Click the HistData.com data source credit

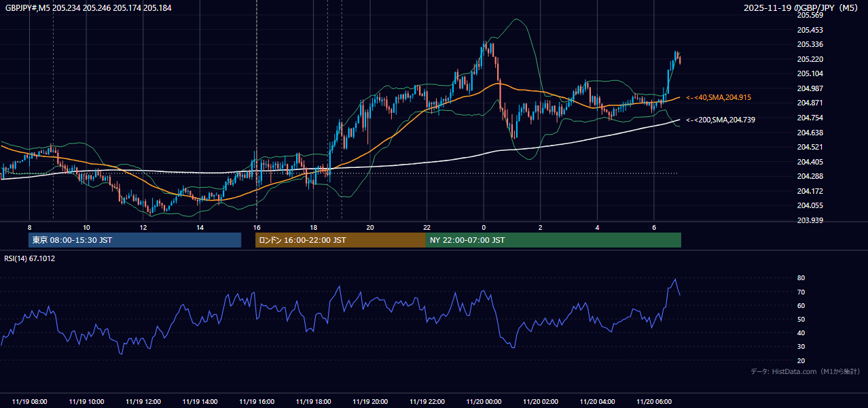805,371
